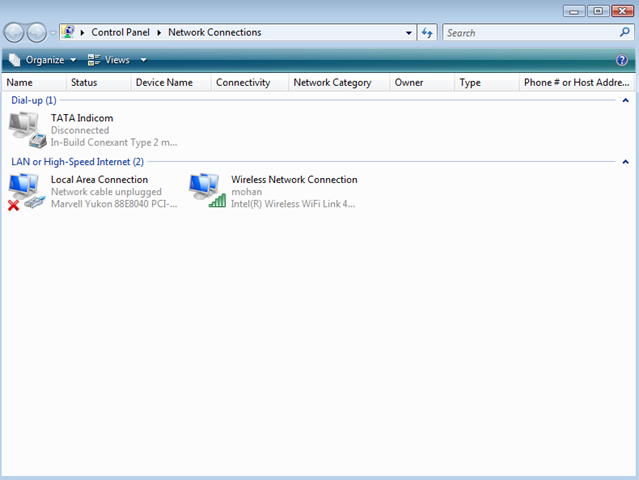
Task: Select the Local Area Connection name
Action: pos(99,180)
